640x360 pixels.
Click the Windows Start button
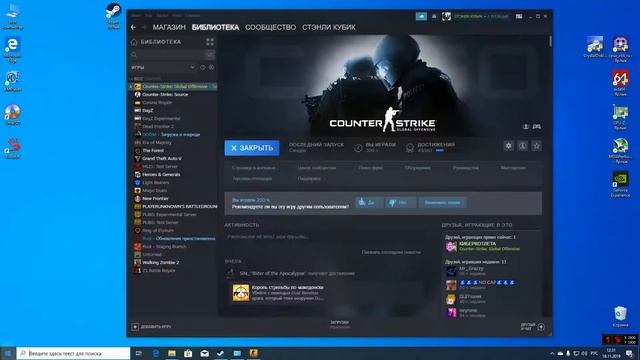click(x=8, y=353)
